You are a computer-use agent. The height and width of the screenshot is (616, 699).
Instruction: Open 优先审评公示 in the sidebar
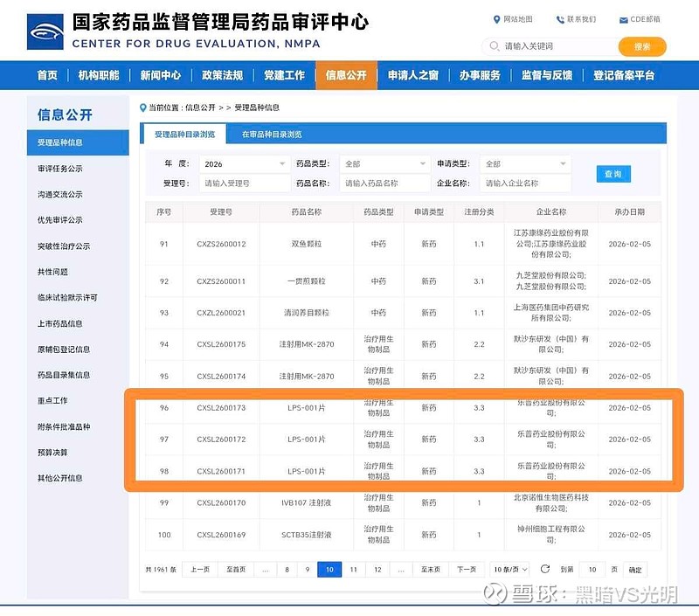(x=60, y=220)
